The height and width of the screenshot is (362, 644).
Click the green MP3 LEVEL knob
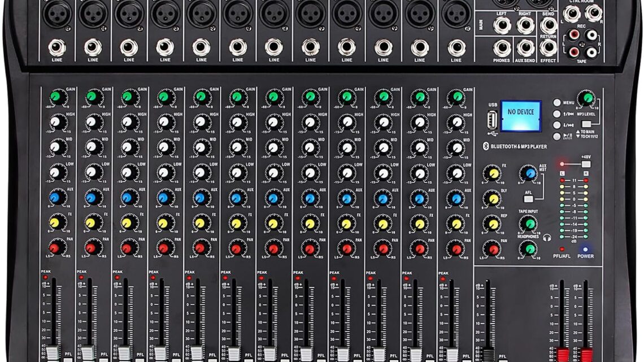point(586,99)
